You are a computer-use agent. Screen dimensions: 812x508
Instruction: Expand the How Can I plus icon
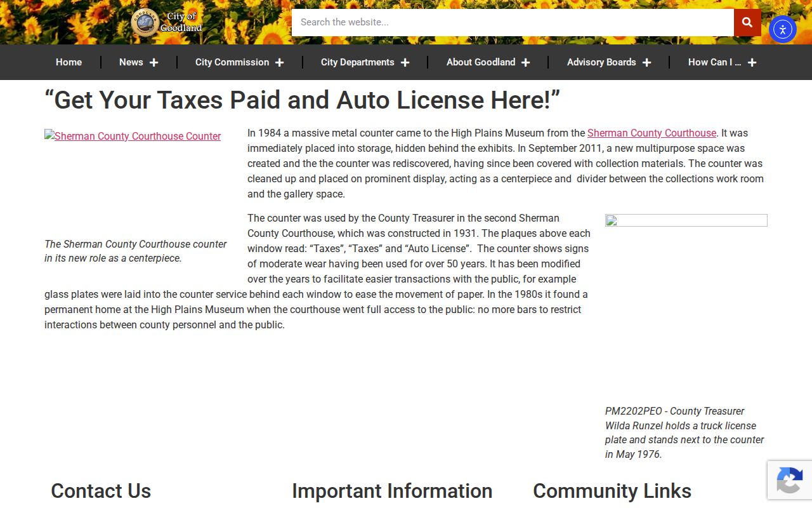[752, 62]
